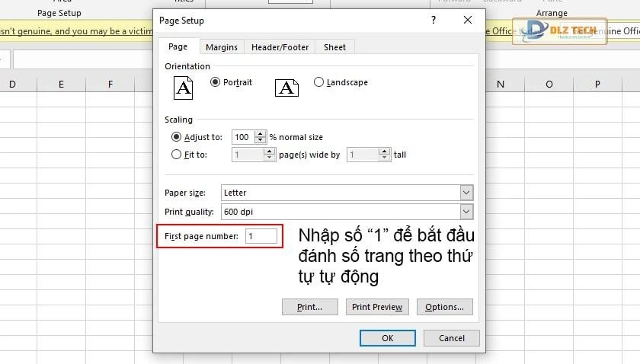Close the Page Setup dialog with X
The image size is (640, 364).
click(x=468, y=20)
